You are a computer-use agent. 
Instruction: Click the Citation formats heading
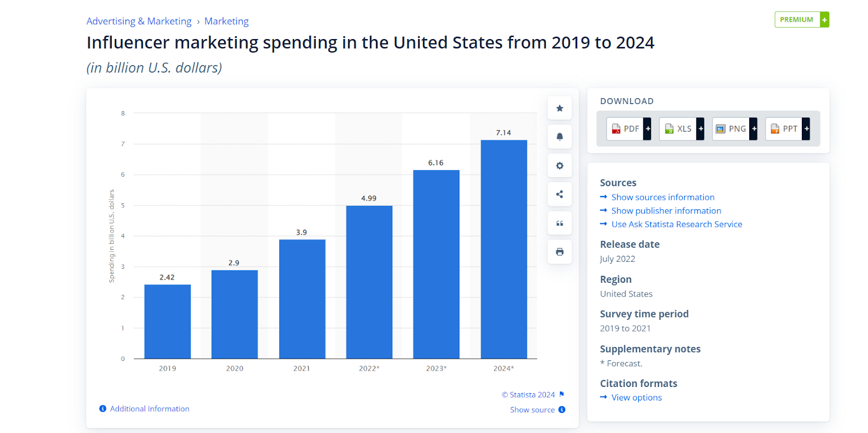coord(639,384)
